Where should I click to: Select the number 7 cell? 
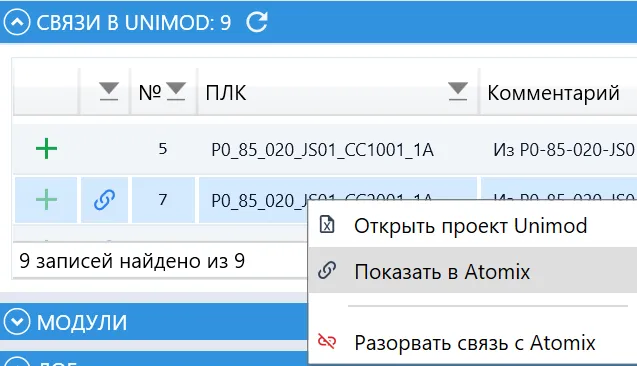click(163, 199)
